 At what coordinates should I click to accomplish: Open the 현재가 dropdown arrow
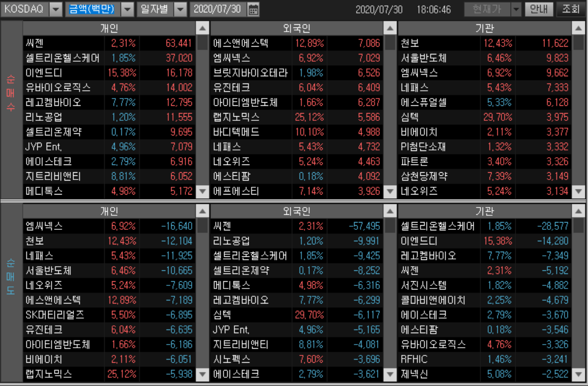click(x=516, y=9)
